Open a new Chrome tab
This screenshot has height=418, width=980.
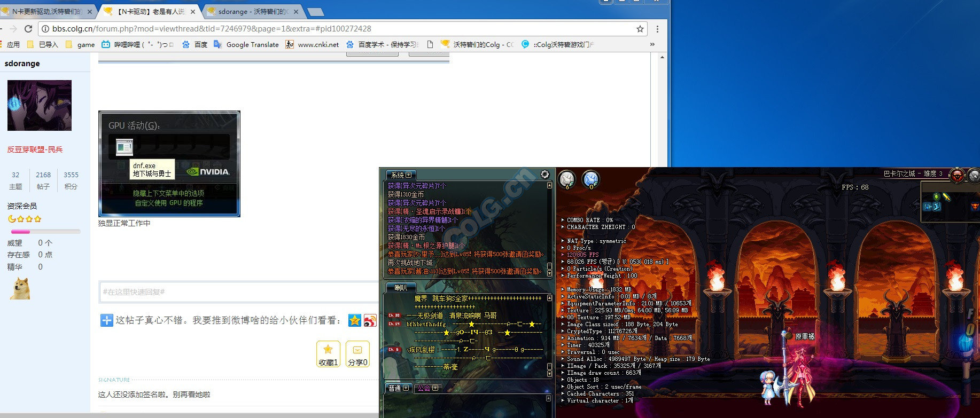click(x=316, y=12)
